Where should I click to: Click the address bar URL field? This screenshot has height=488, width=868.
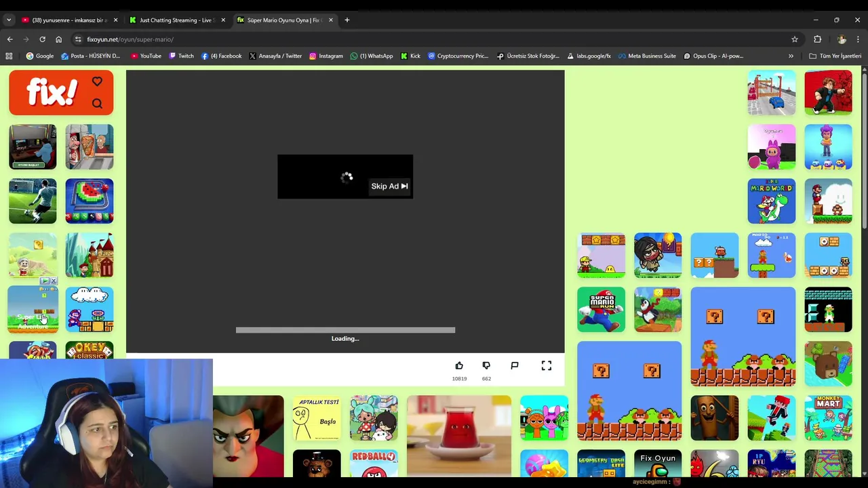[434, 39]
